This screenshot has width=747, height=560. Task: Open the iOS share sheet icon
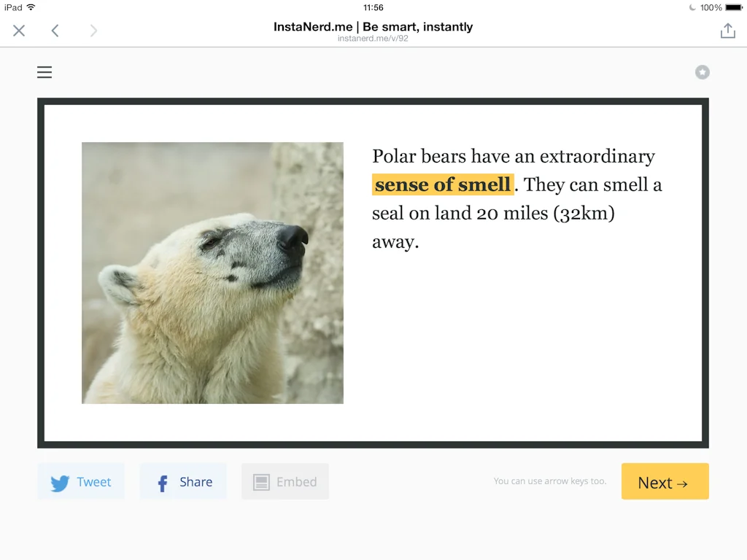tap(727, 31)
